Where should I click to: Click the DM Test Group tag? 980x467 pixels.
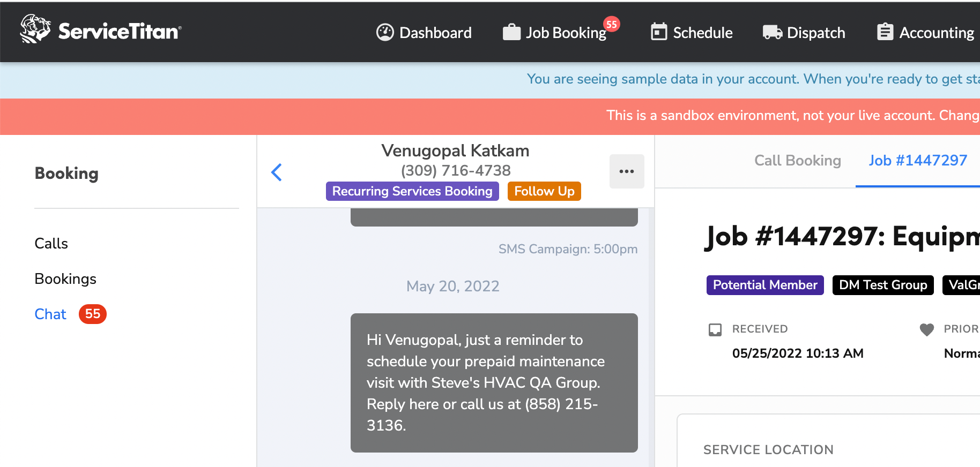point(883,285)
